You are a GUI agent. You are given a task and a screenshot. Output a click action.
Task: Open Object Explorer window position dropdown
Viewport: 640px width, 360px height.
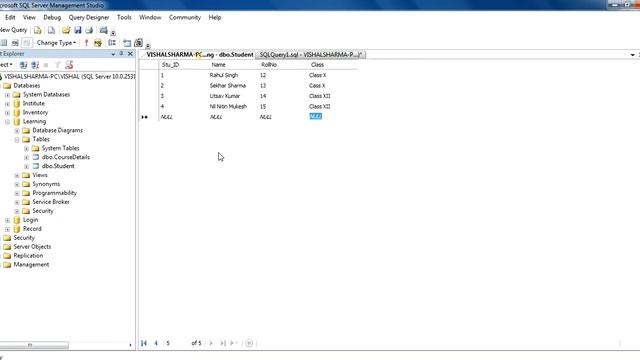pos(113,54)
